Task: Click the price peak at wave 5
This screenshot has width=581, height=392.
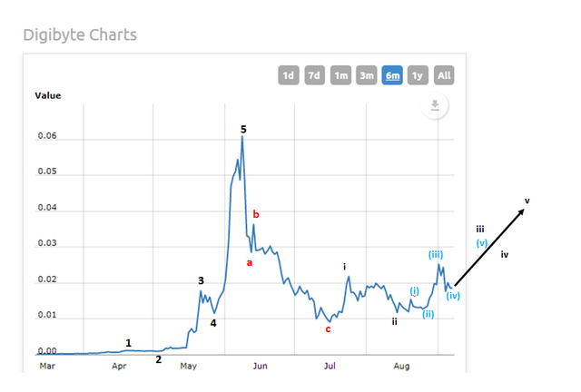Action: click(x=242, y=137)
